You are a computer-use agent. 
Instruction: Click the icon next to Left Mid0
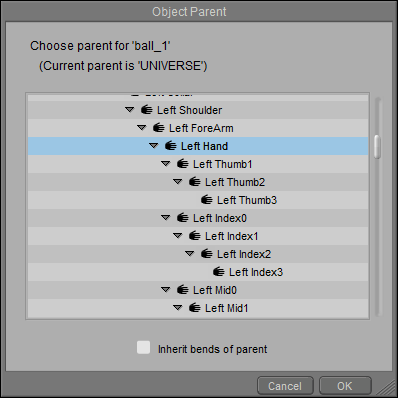(183, 290)
